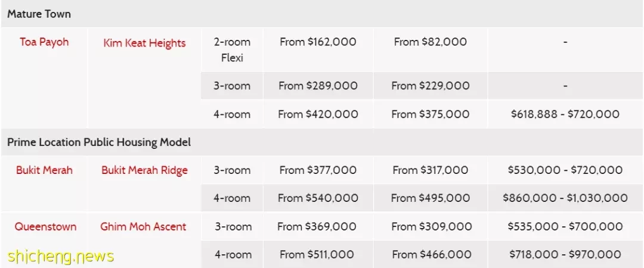This screenshot has height=268, width=644.
Task: Open the Kim Keat Heights project link
Action: (x=144, y=43)
